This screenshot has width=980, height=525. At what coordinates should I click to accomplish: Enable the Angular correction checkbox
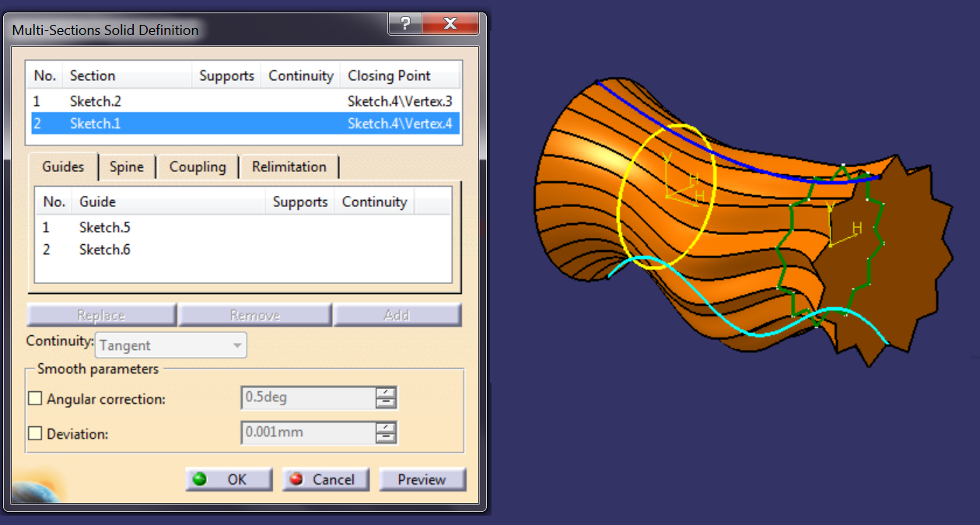coord(35,397)
